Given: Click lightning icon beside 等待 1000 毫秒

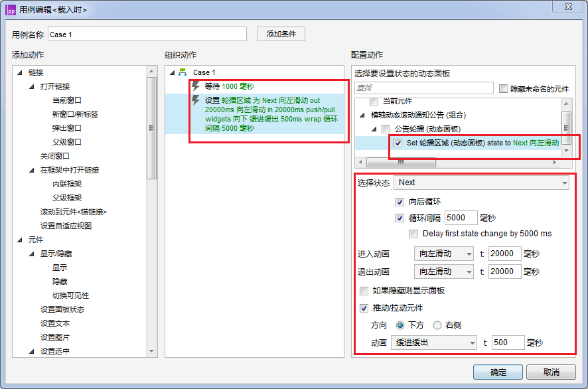Looking at the screenshot, I should coord(196,86).
